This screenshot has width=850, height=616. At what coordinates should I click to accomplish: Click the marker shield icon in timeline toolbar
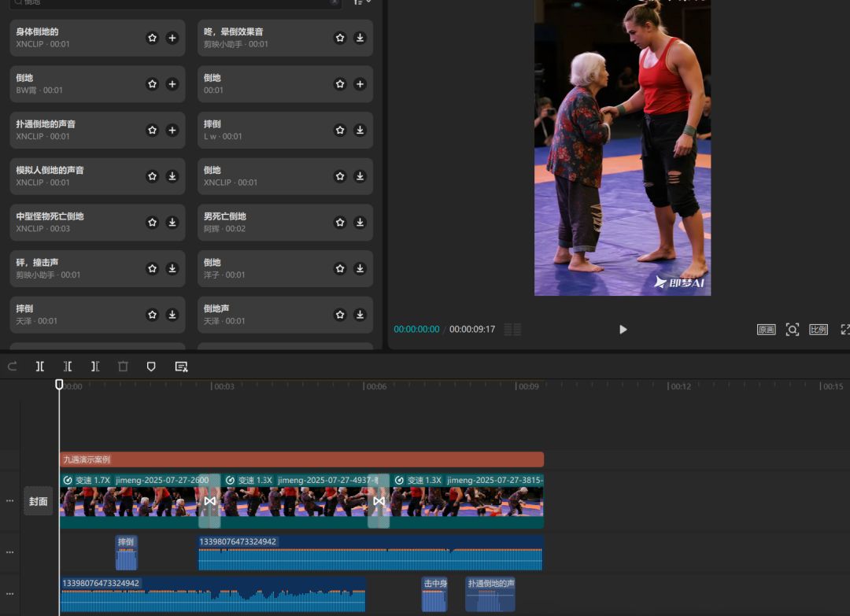[151, 367]
